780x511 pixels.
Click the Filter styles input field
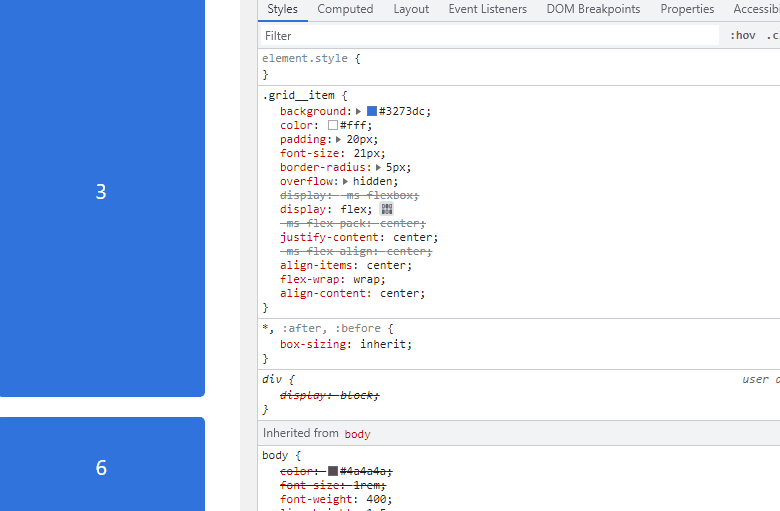(489, 36)
